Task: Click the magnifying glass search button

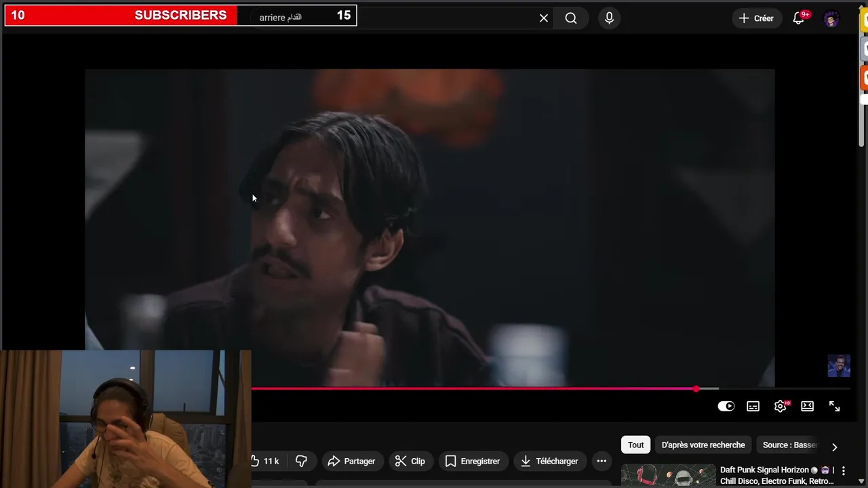Action: [x=571, y=18]
